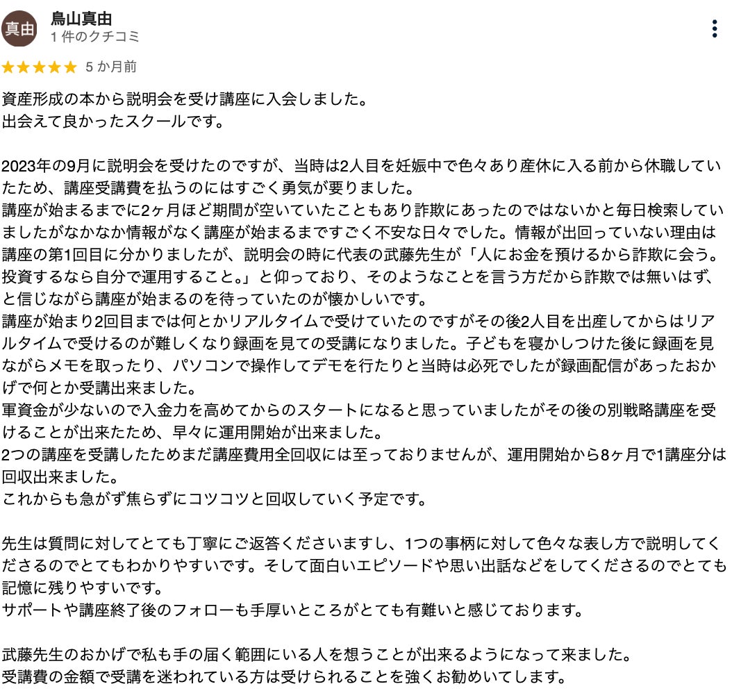Click the line 出会えて良かったスクールです
The width and height of the screenshot is (732, 700).
coord(113,122)
